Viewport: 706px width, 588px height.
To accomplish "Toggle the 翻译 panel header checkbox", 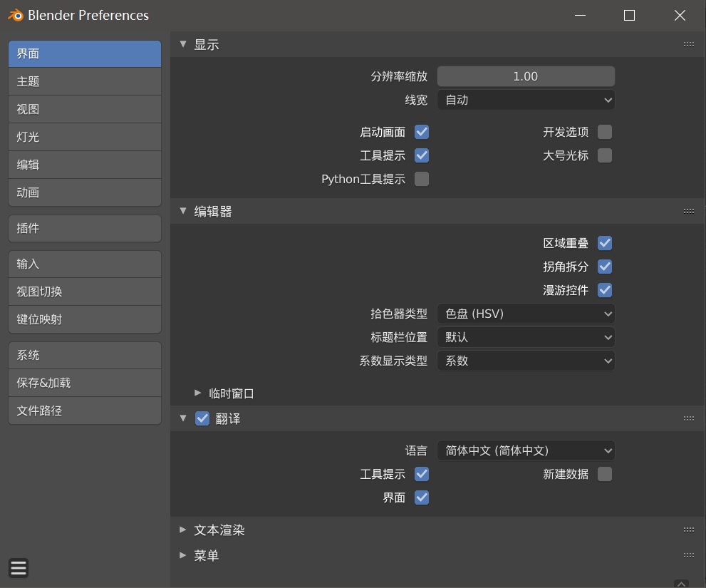I will [202, 418].
